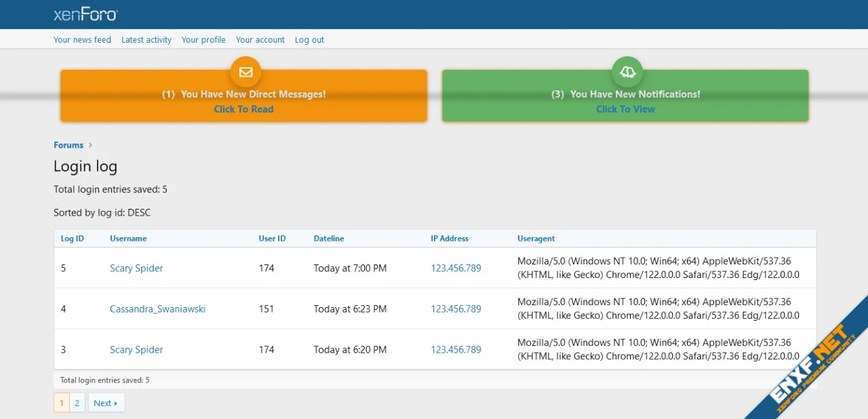Open Scary Spider profile in log 5
This screenshot has width=868, height=419.
pyautogui.click(x=136, y=268)
